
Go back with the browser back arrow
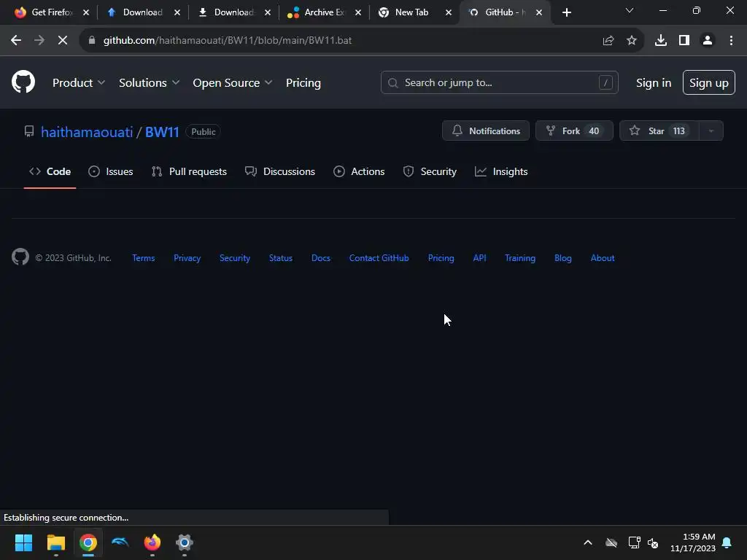[16, 41]
